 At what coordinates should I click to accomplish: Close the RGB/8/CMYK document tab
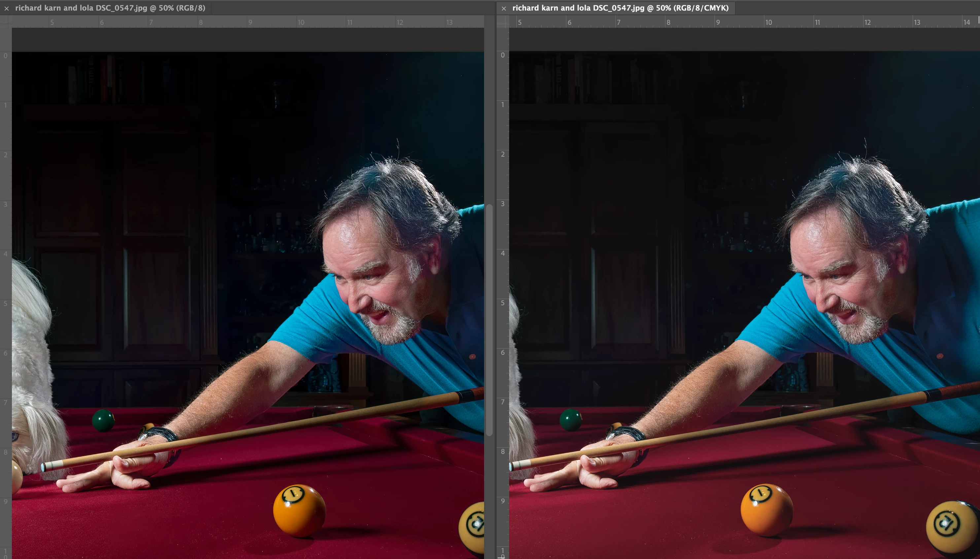click(504, 8)
